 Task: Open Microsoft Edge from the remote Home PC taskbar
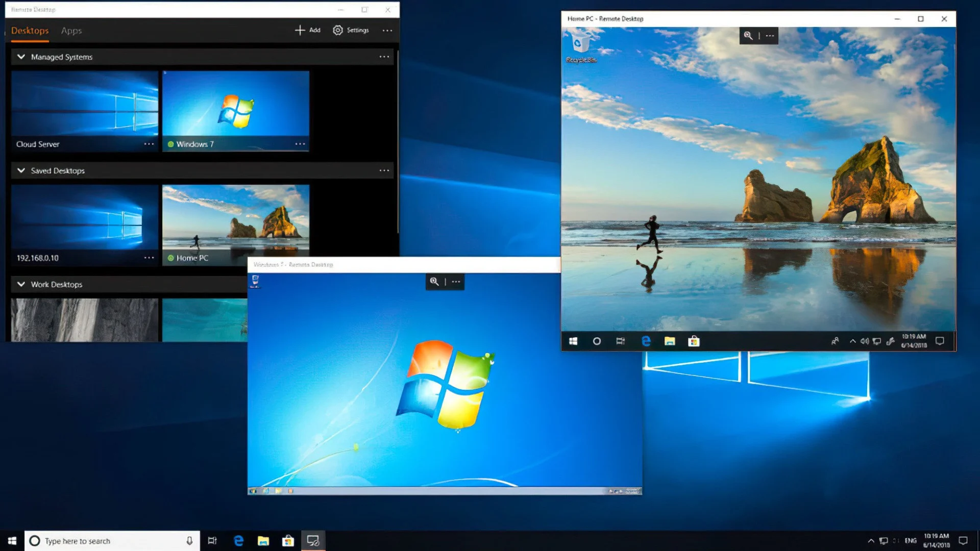tap(646, 341)
